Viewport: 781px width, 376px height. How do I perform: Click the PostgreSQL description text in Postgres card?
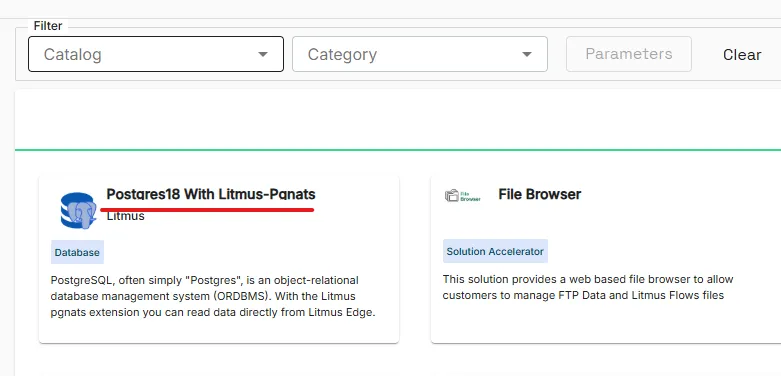click(213, 296)
